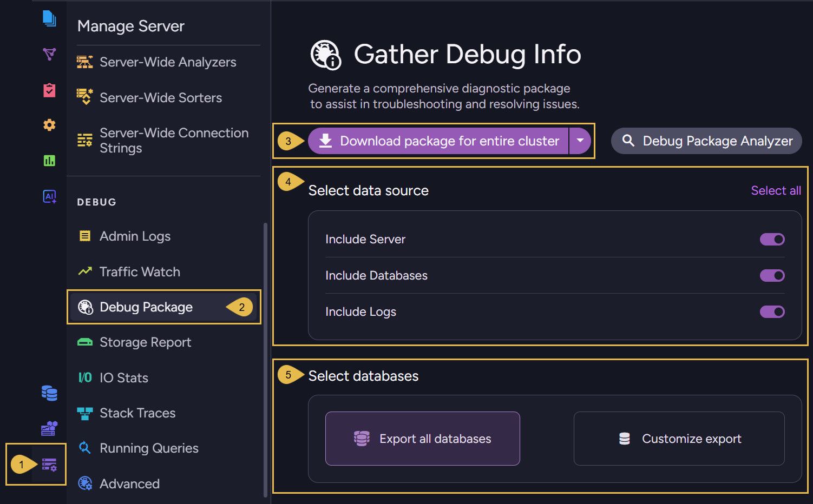
Task: Click the Server-Wide Connection Strings icon
Action: click(x=84, y=141)
